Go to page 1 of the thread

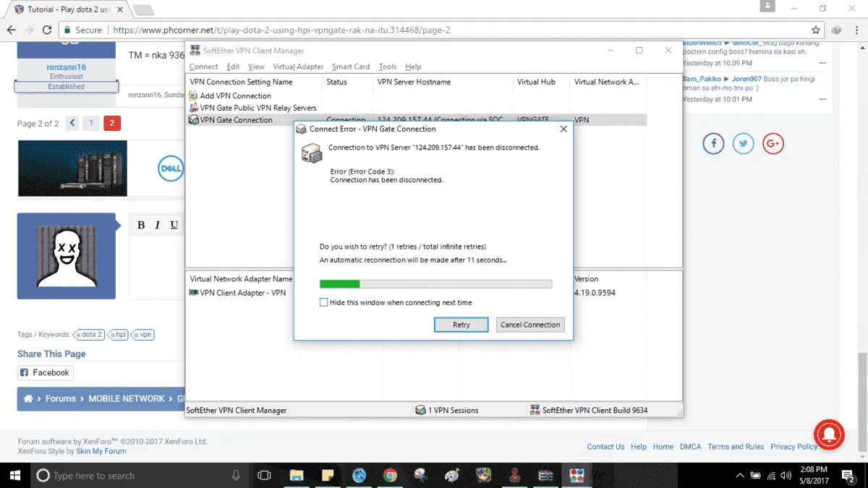click(91, 123)
